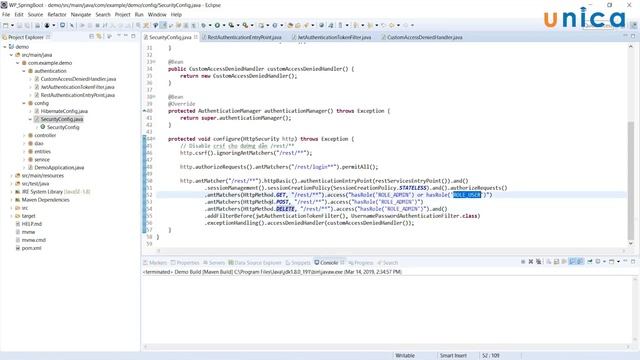
Task: Click the Debug bug icon in toolbar
Action: pos(203,25)
